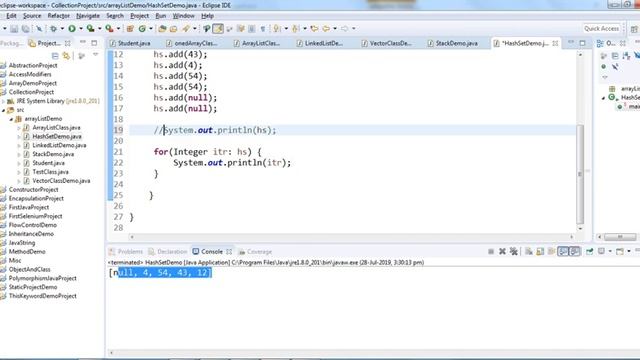The image size is (640, 360).
Task: Open the Refactor menu
Action: (58, 16)
